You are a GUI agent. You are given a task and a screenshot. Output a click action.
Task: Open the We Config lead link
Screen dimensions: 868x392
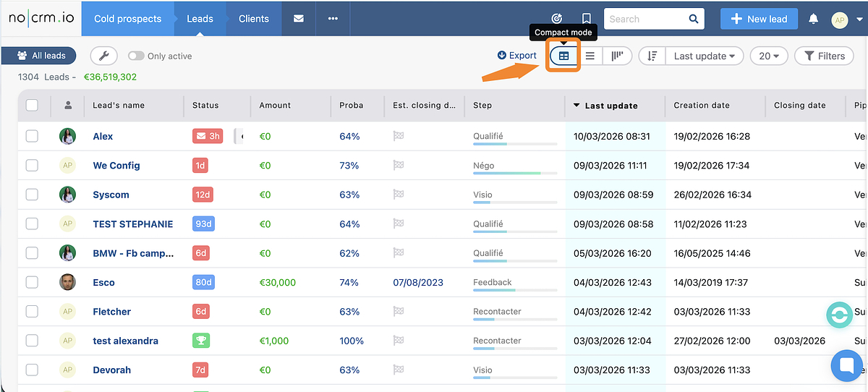pos(116,166)
